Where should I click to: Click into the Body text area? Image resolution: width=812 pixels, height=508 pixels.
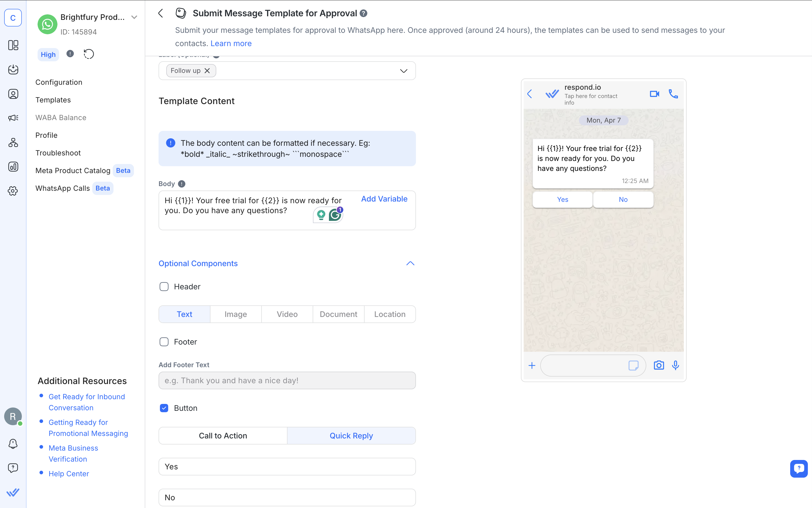tap(287, 210)
